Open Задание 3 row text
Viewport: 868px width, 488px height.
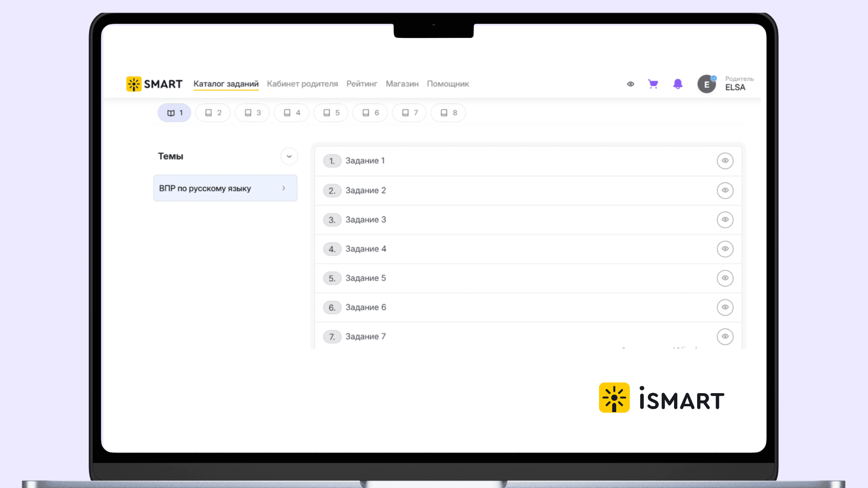366,220
